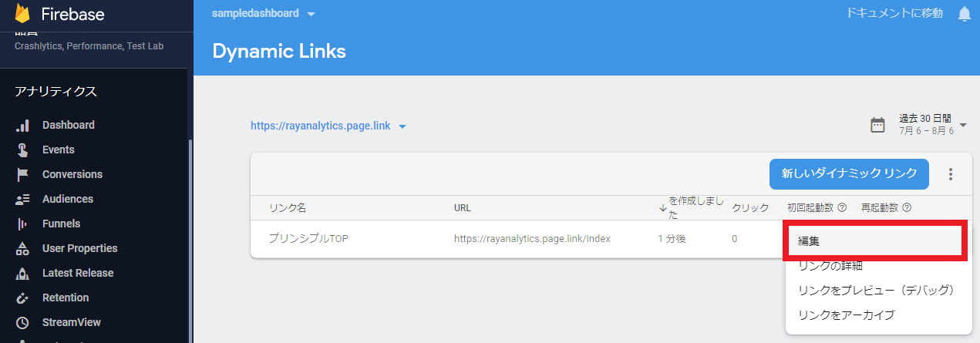Click the プリンシプルTOP link row
This screenshot has width=980, height=343.
pyautogui.click(x=308, y=239)
